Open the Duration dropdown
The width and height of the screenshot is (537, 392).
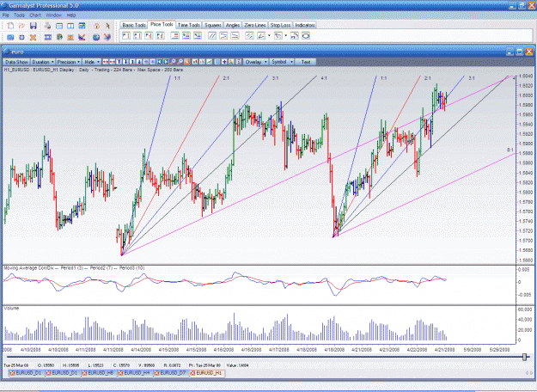43,62
